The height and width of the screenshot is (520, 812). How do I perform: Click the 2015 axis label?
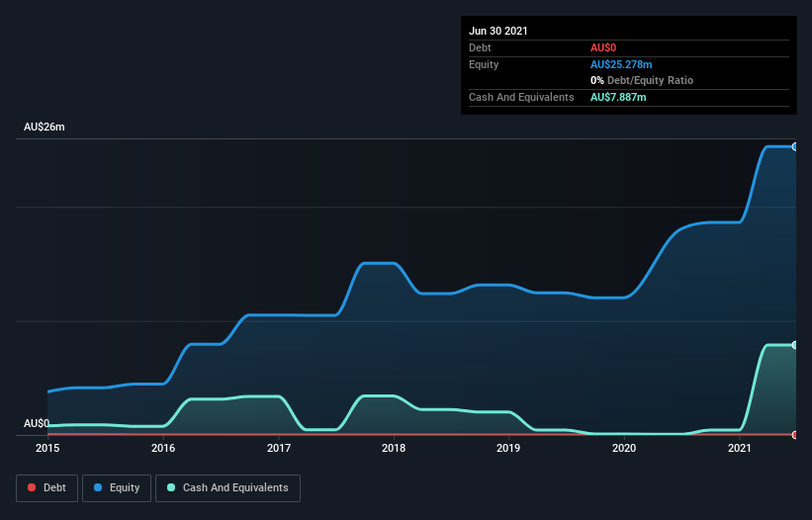(x=47, y=448)
